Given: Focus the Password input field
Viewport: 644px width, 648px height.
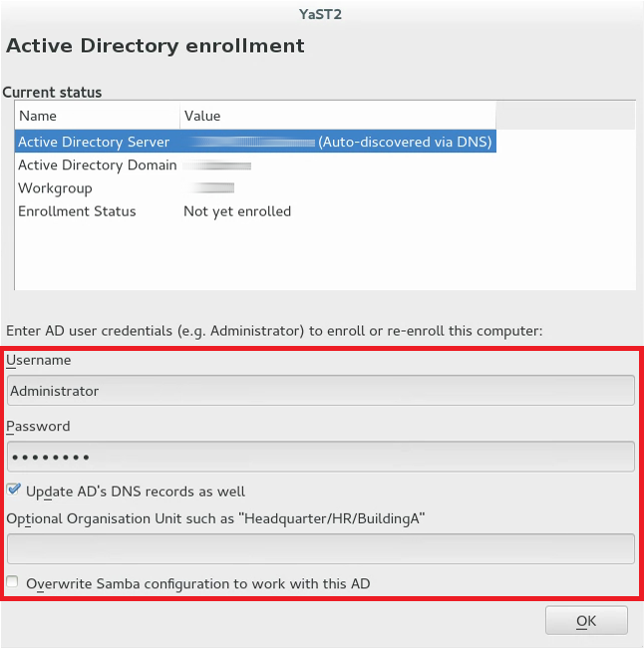Looking at the screenshot, I should 320,457.
